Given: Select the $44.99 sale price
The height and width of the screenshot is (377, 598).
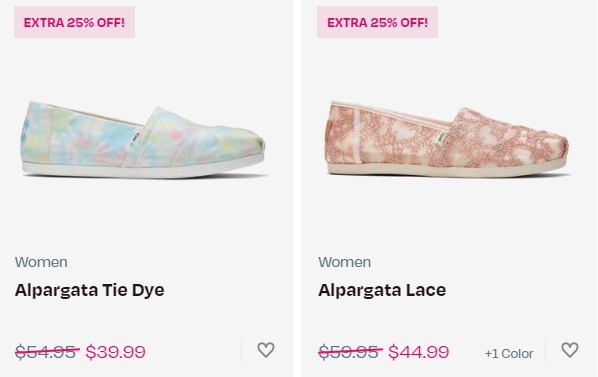Looking at the screenshot, I should (x=419, y=351).
